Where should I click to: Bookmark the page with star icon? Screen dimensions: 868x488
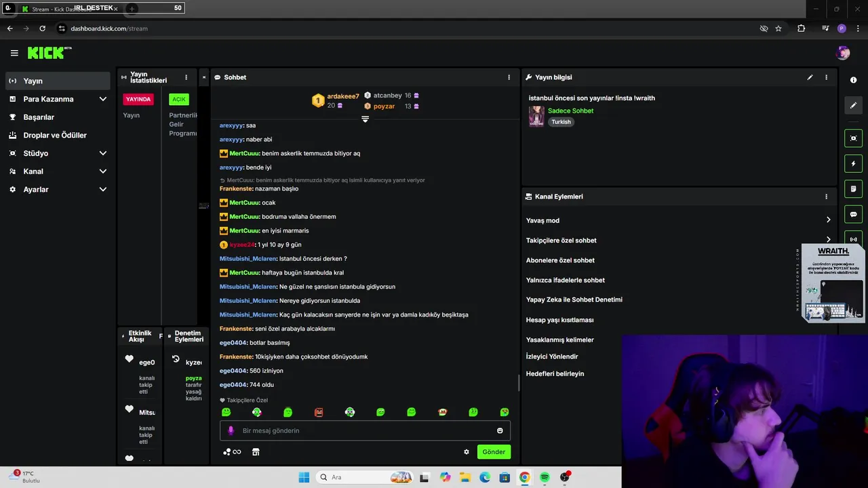pyautogui.click(x=778, y=28)
